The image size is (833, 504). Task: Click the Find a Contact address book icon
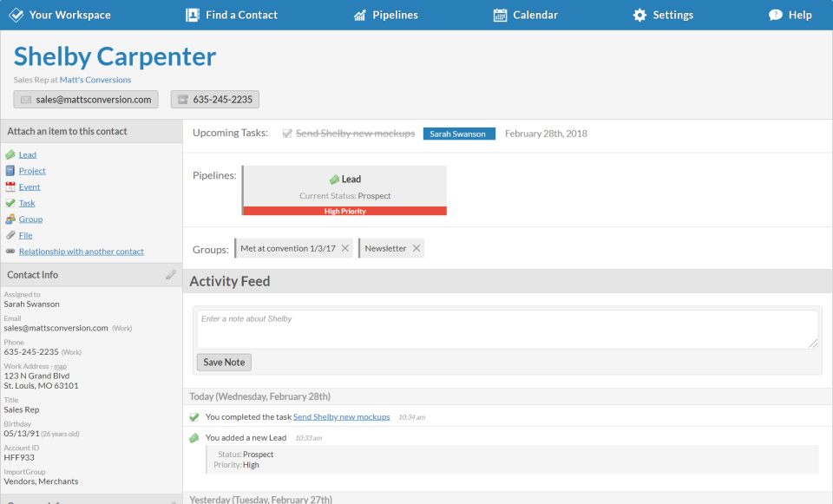click(193, 15)
